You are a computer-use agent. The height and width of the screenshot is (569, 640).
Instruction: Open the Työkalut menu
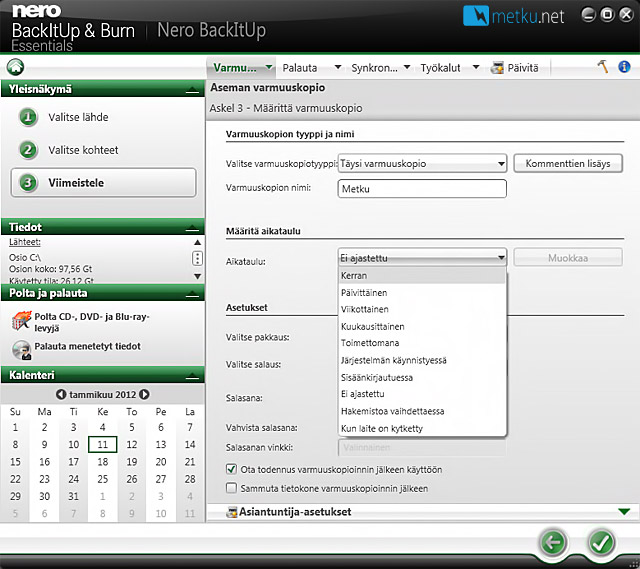click(440, 68)
